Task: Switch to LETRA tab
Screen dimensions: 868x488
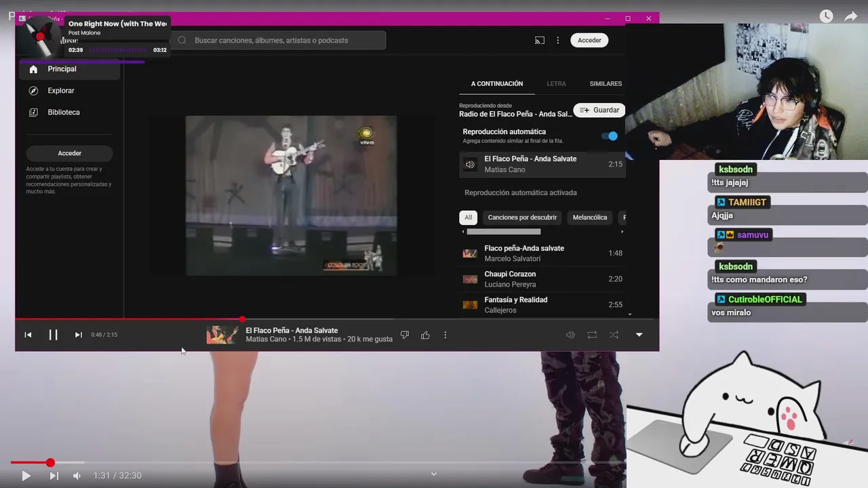Action: (x=556, y=84)
